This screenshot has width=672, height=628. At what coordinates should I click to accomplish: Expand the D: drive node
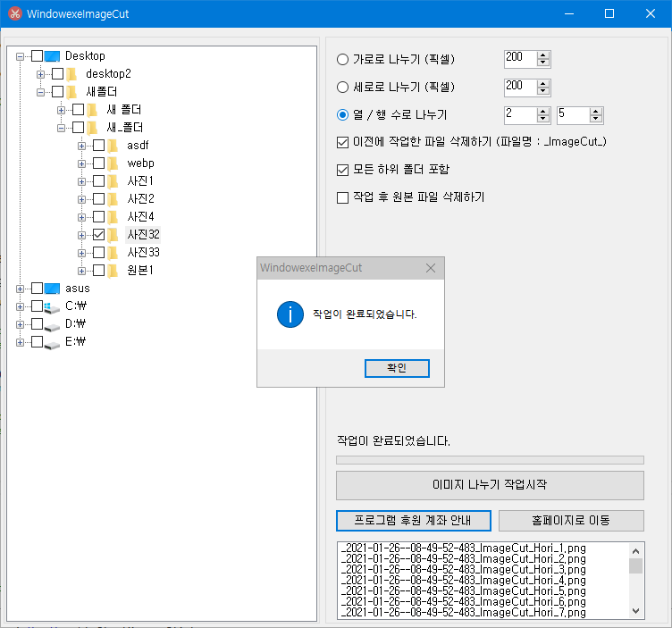pyautogui.click(x=20, y=324)
